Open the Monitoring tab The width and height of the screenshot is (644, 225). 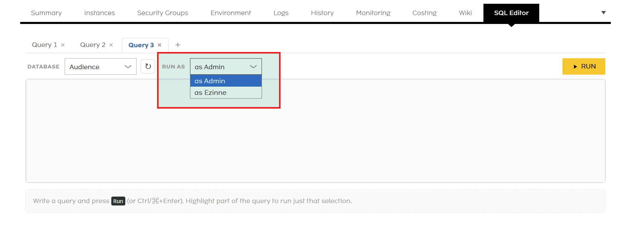pos(373,13)
